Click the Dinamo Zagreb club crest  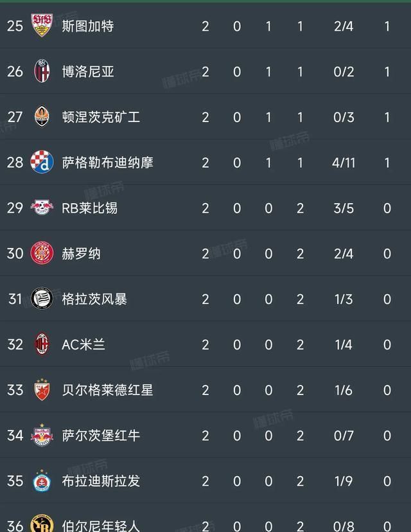click(x=42, y=163)
